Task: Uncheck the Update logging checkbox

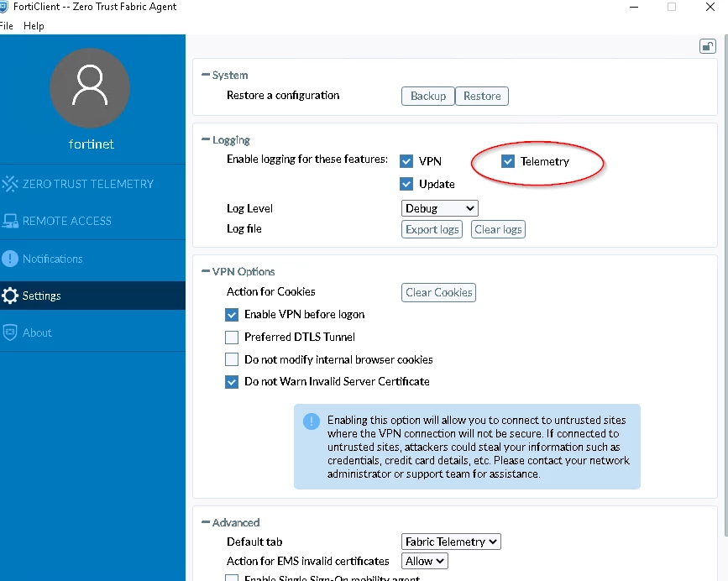Action: point(406,184)
